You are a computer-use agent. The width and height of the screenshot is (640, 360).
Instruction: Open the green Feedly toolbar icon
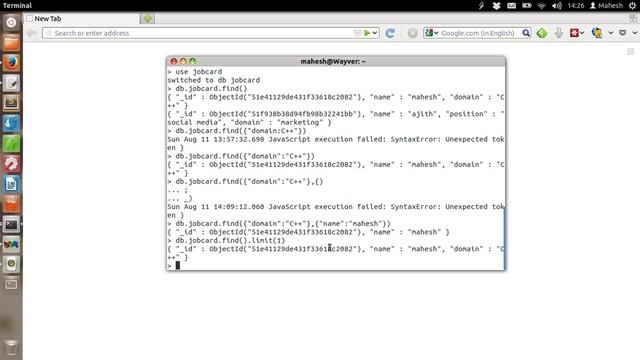pos(542,33)
